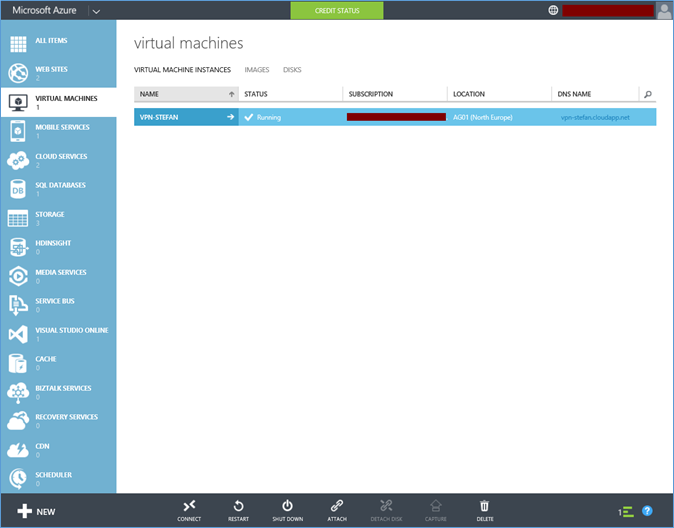Click the Subscription column header
Viewport: 674px width, 528px height.
coord(395,94)
